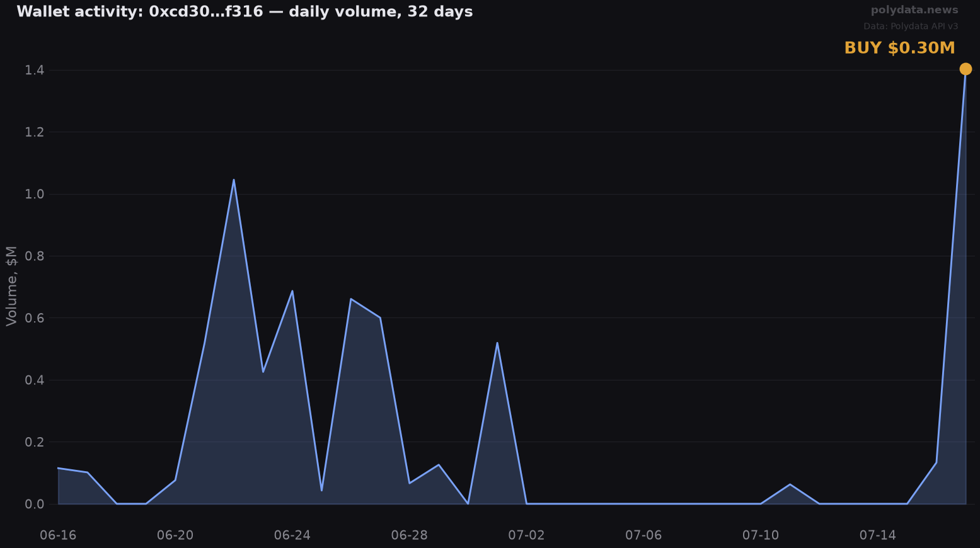This screenshot has height=548, width=980.
Task: Click the tallest June peak near 1.05 on line
Action: pos(234,180)
